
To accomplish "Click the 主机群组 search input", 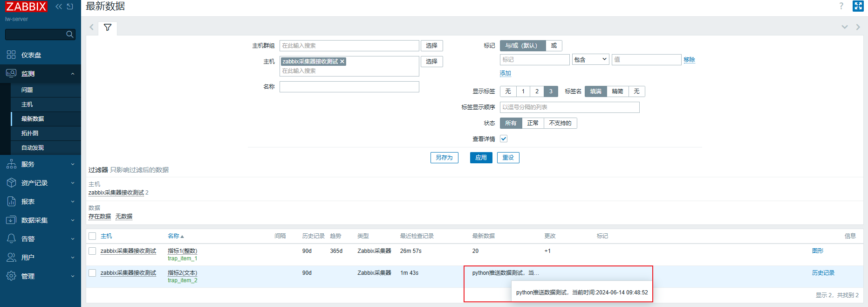I will [x=349, y=46].
